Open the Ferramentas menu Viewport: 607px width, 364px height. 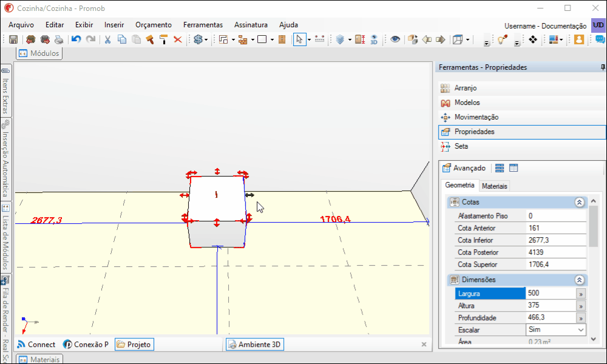203,25
